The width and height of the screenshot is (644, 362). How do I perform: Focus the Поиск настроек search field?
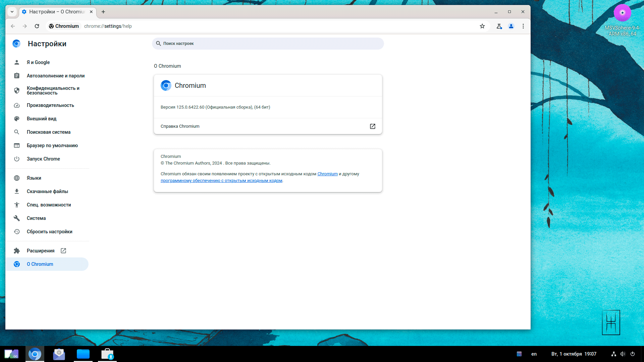tap(268, 44)
